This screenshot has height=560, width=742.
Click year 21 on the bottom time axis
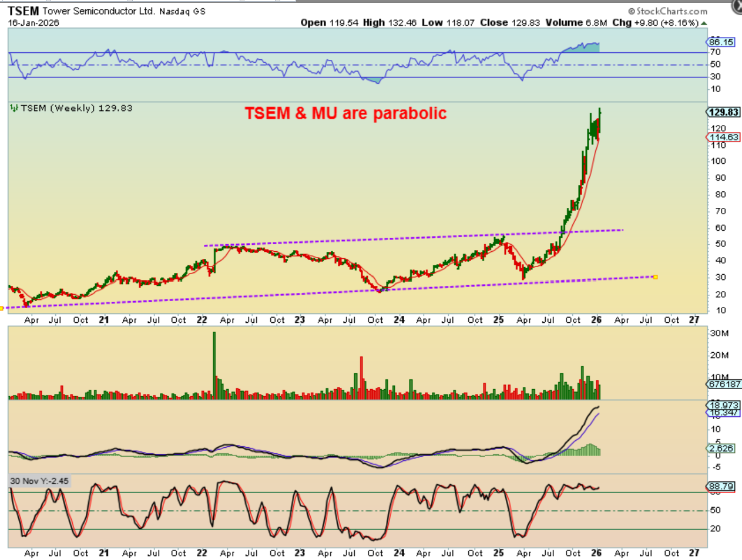103,553
